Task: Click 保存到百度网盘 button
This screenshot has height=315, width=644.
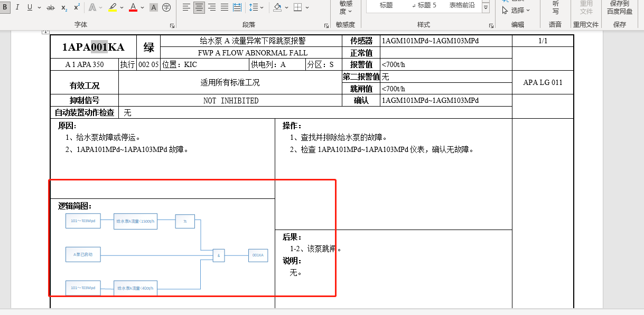Action: tap(619, 7)
